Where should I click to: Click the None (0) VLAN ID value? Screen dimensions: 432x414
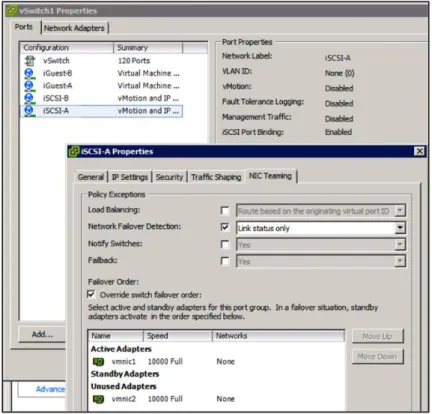click(x=340, y=73)
